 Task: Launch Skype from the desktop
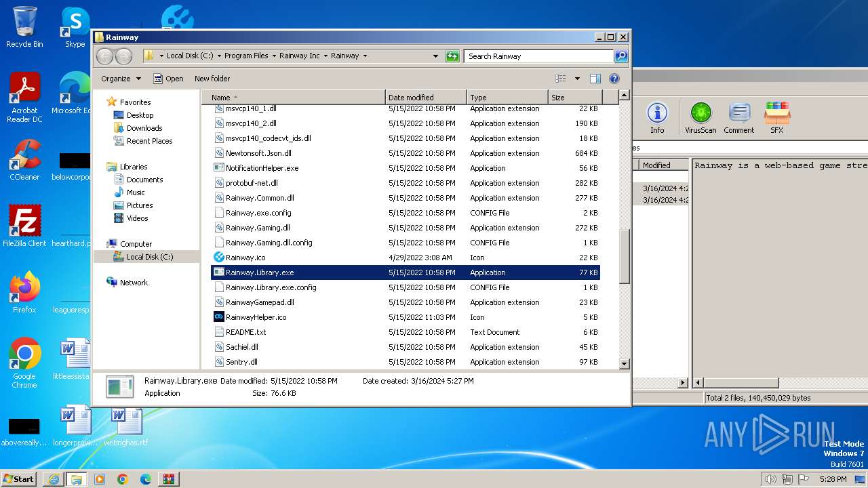coord(75,27)
